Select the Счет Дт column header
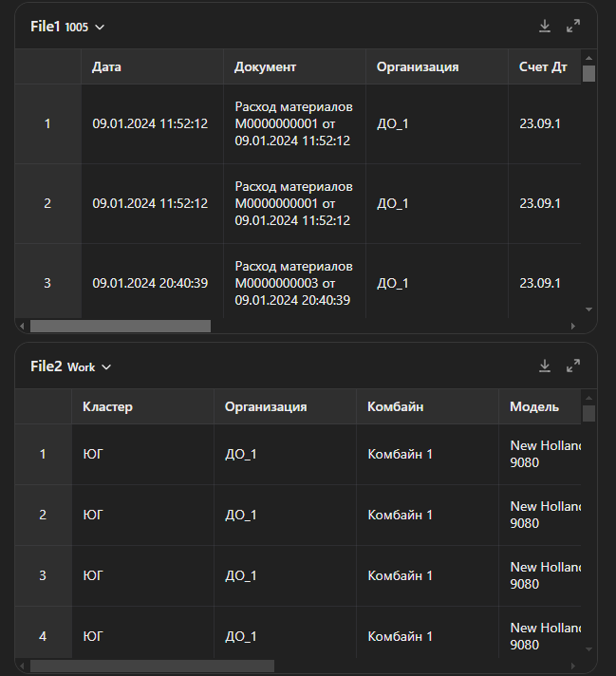 (540, 67)
